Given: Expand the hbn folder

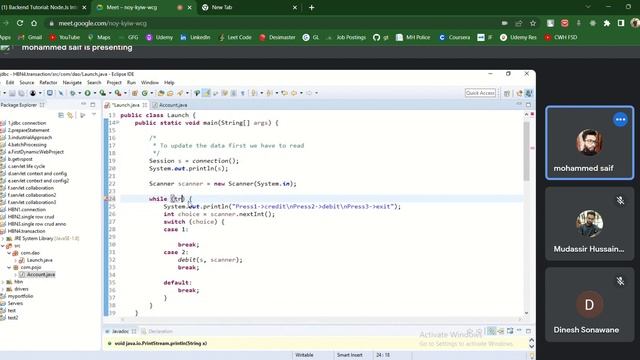Looking at the screenshot, I should pos(3,282).
